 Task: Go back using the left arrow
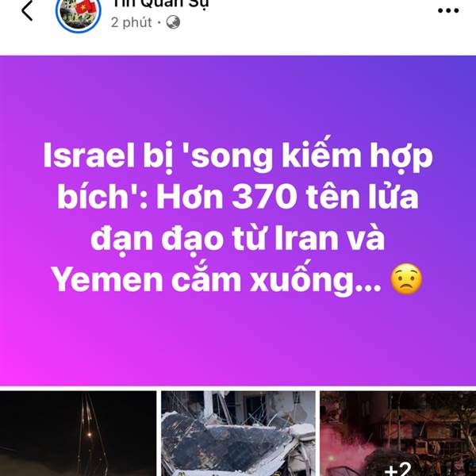27,10
